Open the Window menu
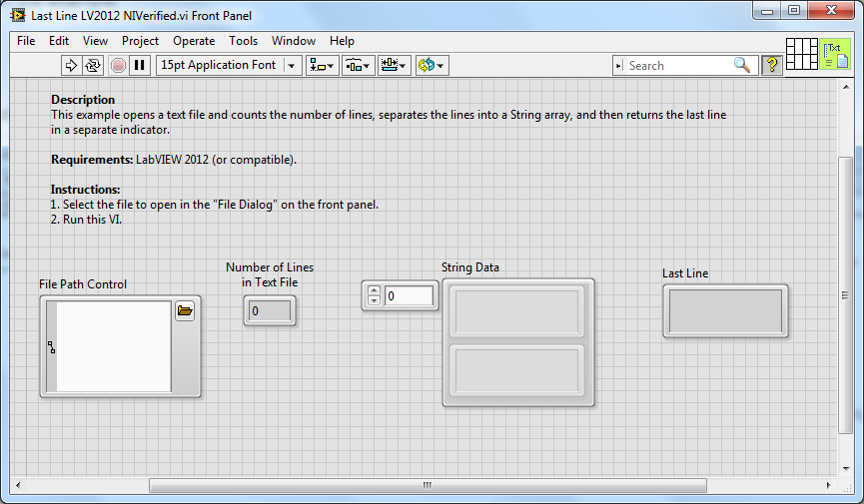864x504 pixels. 293,41
